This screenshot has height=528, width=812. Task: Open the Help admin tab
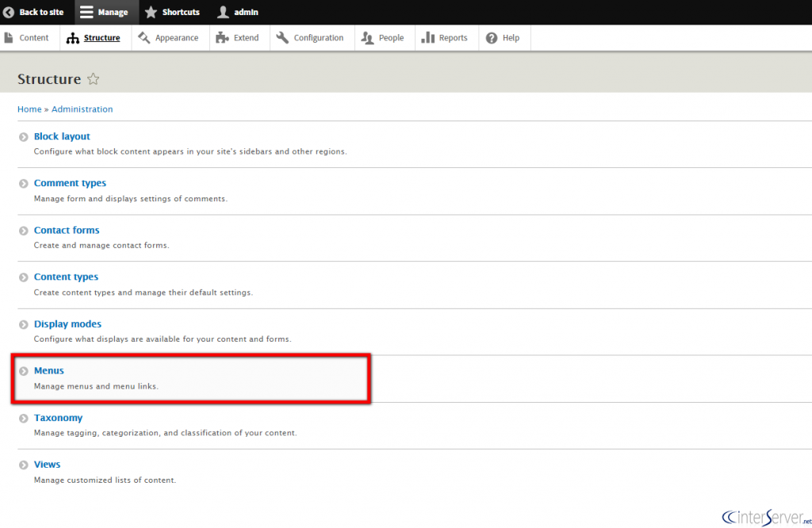pos(505,38)
